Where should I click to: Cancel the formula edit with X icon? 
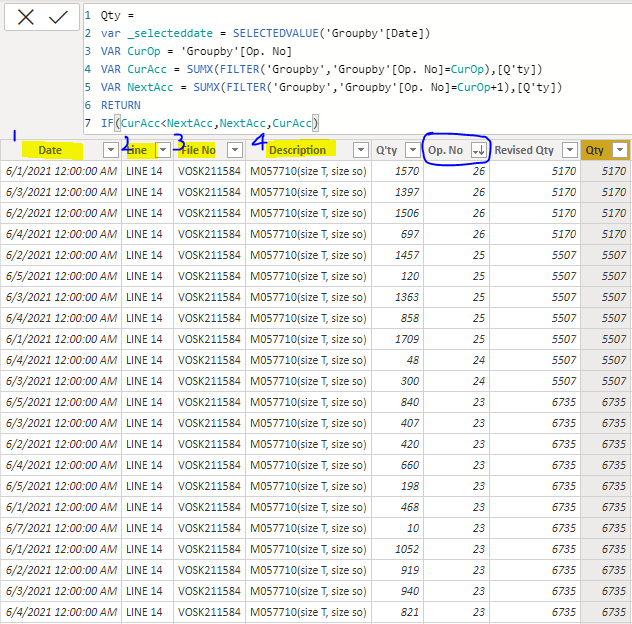[x=26, y=17]
